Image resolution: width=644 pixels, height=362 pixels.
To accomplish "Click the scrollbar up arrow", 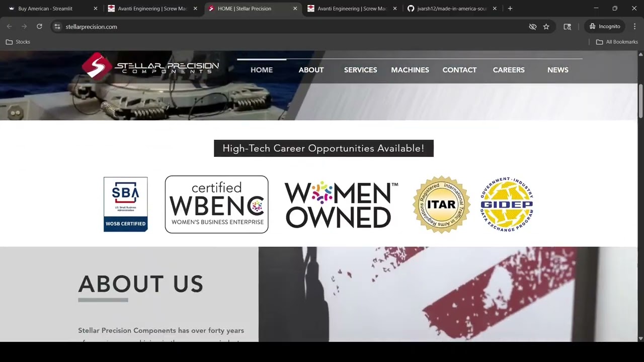I will [640, 54].
